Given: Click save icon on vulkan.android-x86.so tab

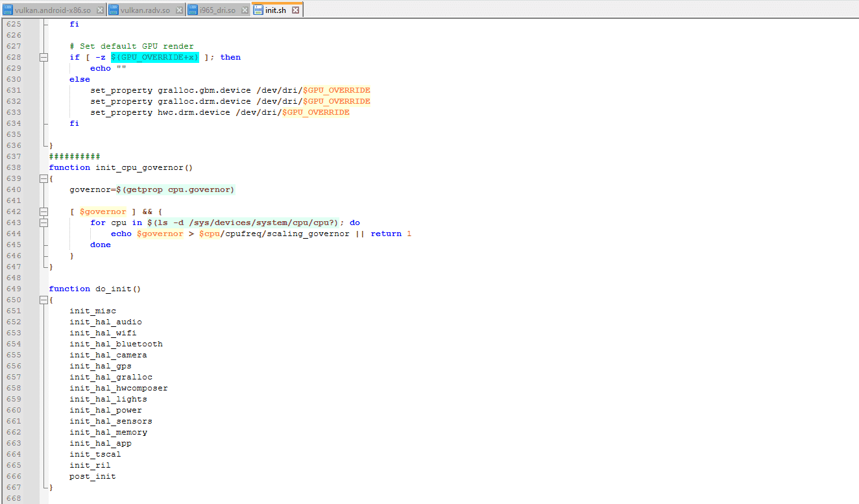Looking at the screenshot, I should 8,10.
